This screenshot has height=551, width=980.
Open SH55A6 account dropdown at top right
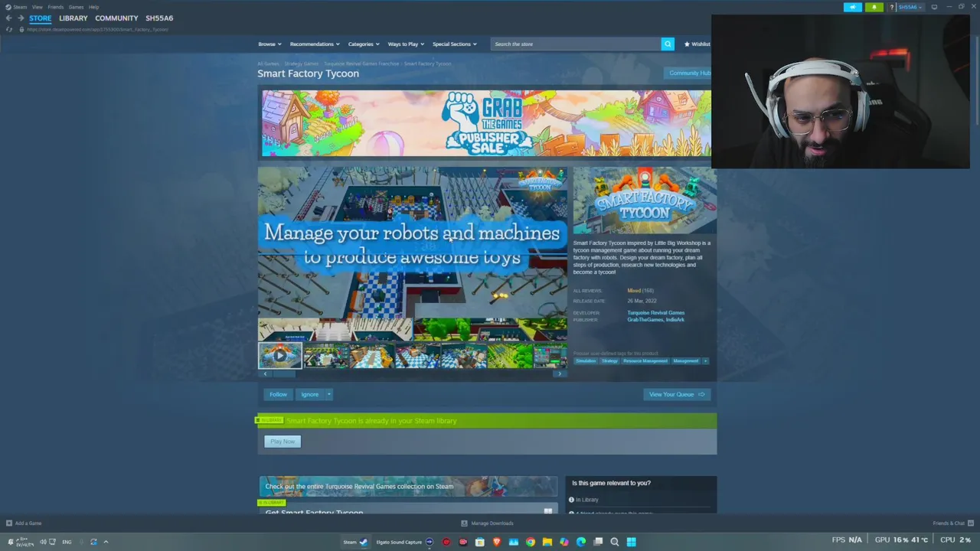coord(910,7)
